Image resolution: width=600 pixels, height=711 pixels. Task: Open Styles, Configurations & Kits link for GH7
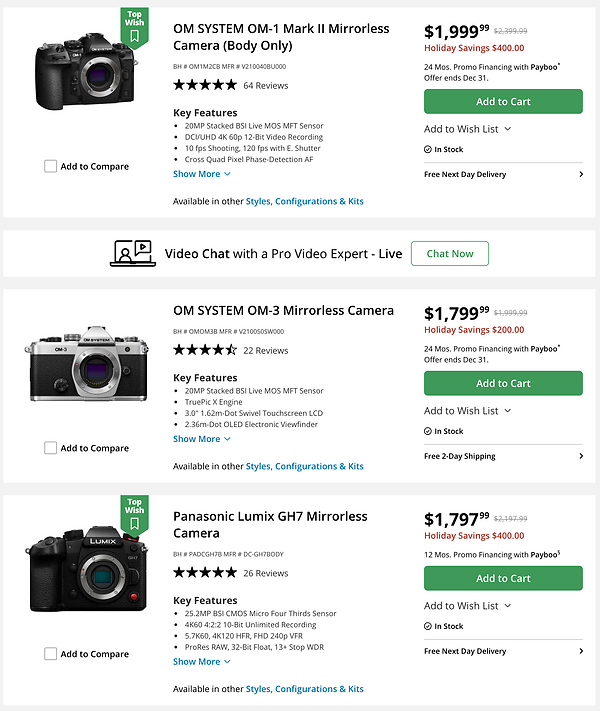pyautogui.click(x=304, y=689)
